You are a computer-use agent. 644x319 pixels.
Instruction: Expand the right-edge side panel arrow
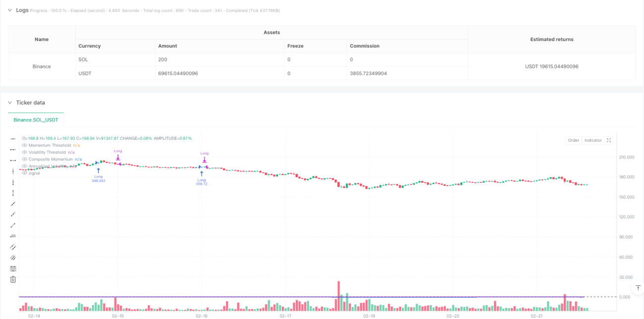(639, 287)
